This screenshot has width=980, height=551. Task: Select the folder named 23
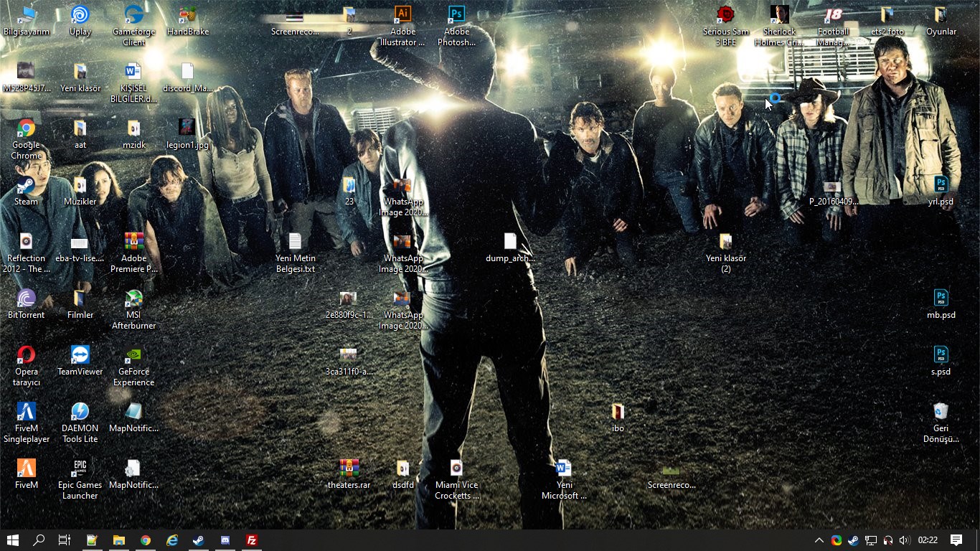(349, 191)
